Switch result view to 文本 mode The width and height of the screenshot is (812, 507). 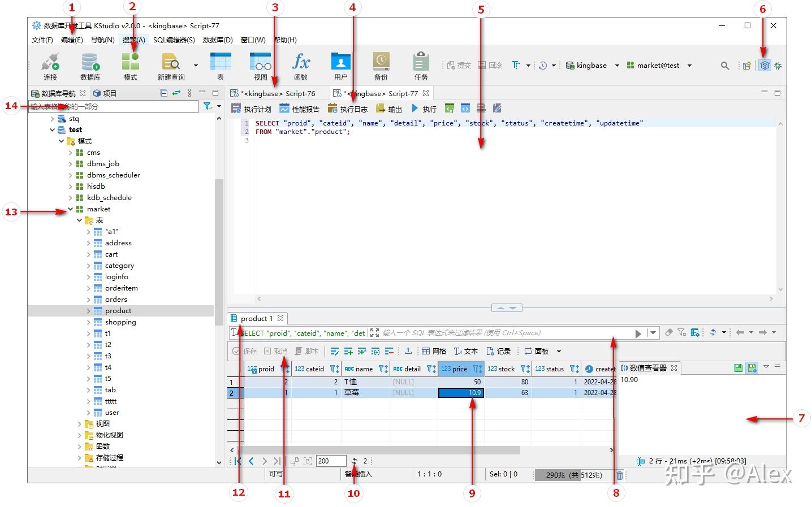[466, 350]
